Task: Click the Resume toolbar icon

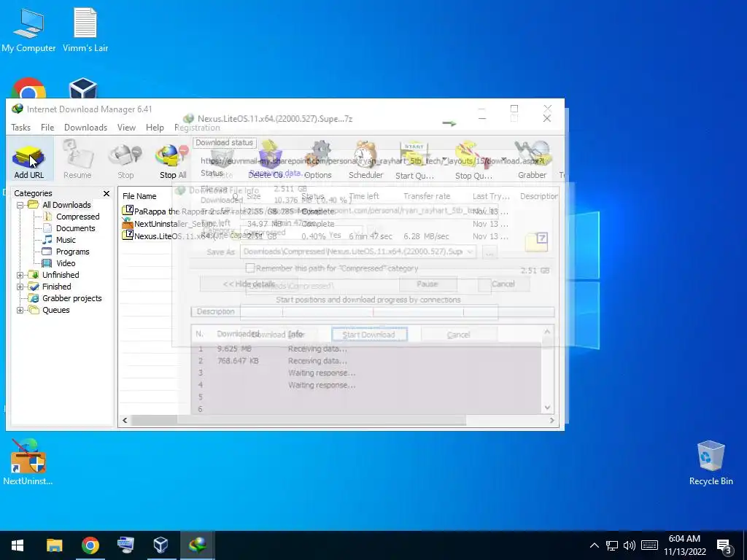Action: [77, 160]
